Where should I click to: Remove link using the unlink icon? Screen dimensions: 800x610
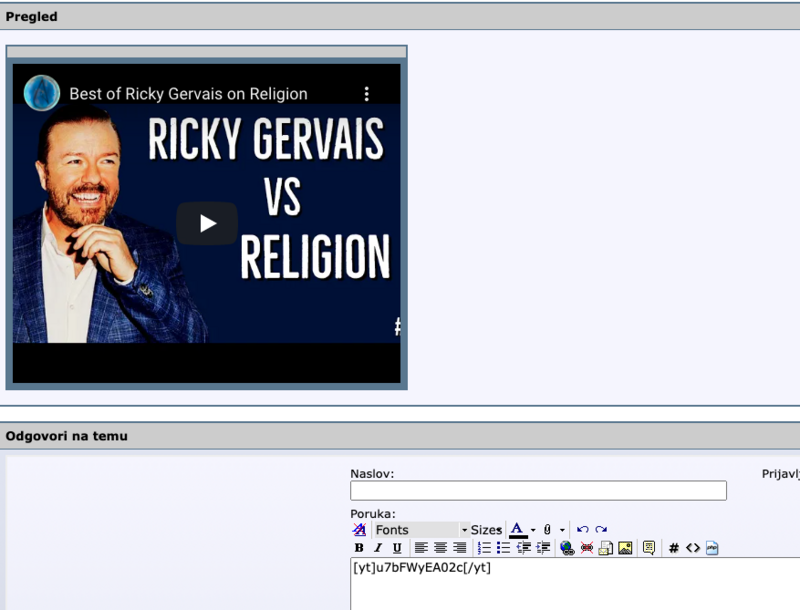tap(587, 548)
